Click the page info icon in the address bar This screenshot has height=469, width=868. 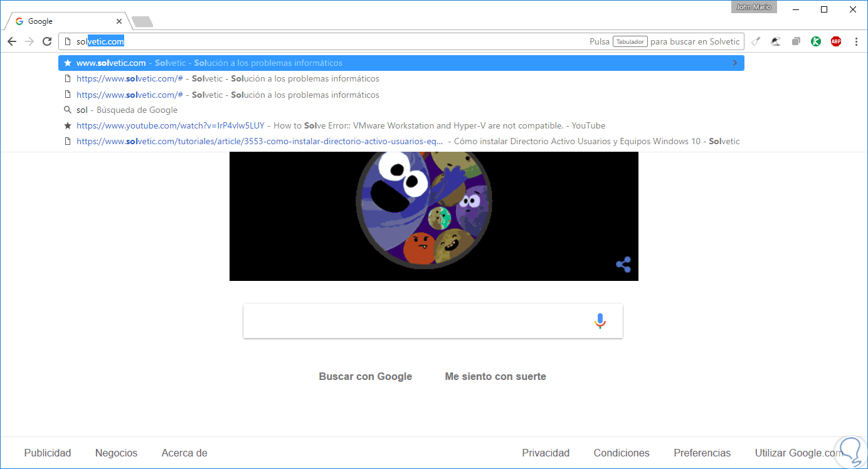coord(68,41)
